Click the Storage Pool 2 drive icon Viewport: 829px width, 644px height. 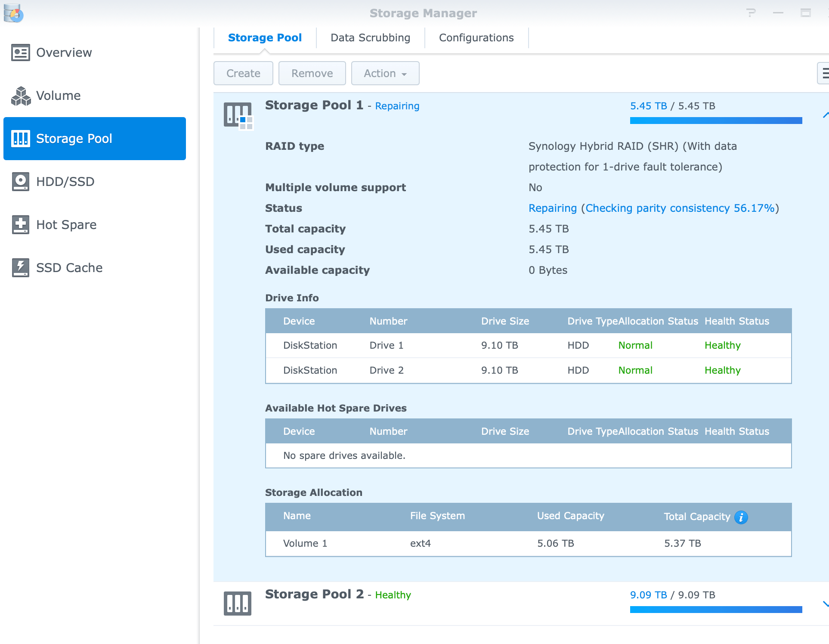(x=237, y=603)
